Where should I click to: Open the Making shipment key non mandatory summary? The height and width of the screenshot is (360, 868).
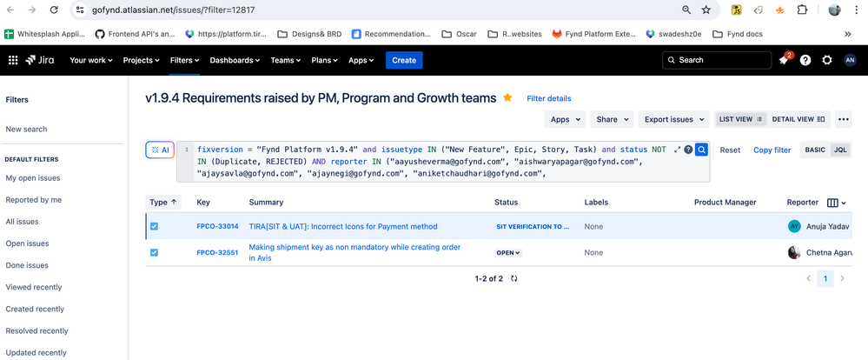coord(354,252)
